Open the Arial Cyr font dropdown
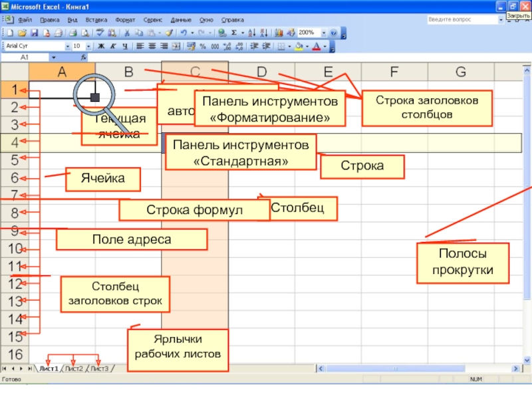 pyautogui.click(x=67, y=47)
